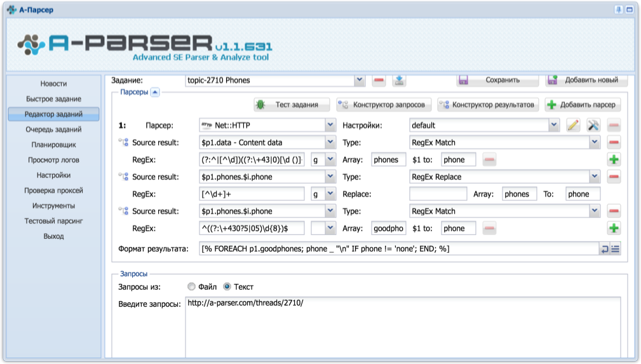Open Быстрое задание
The width and height of the screenshot is (641, 364).
(x=53, y=98)
